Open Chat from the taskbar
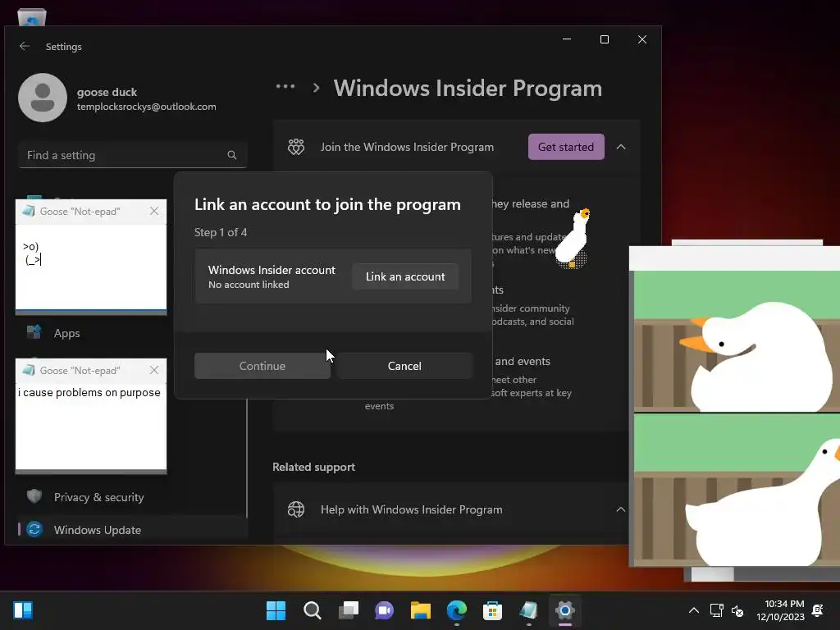 (x=384, y=610)
